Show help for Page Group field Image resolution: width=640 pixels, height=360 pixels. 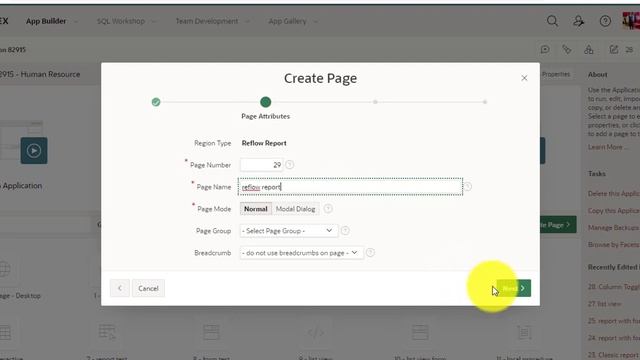coord(345,231)
